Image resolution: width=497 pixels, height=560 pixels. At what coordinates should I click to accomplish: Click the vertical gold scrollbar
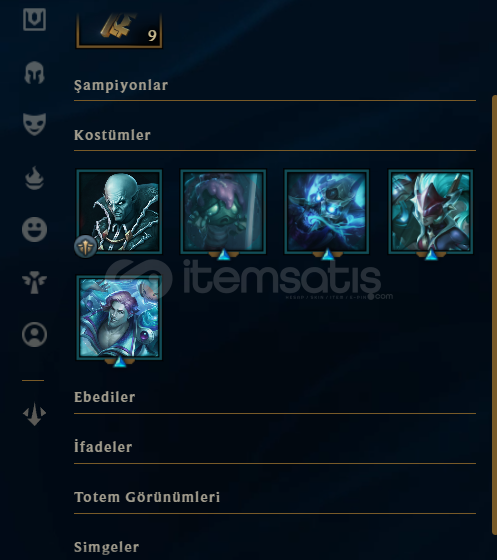[x=494, y=314]
